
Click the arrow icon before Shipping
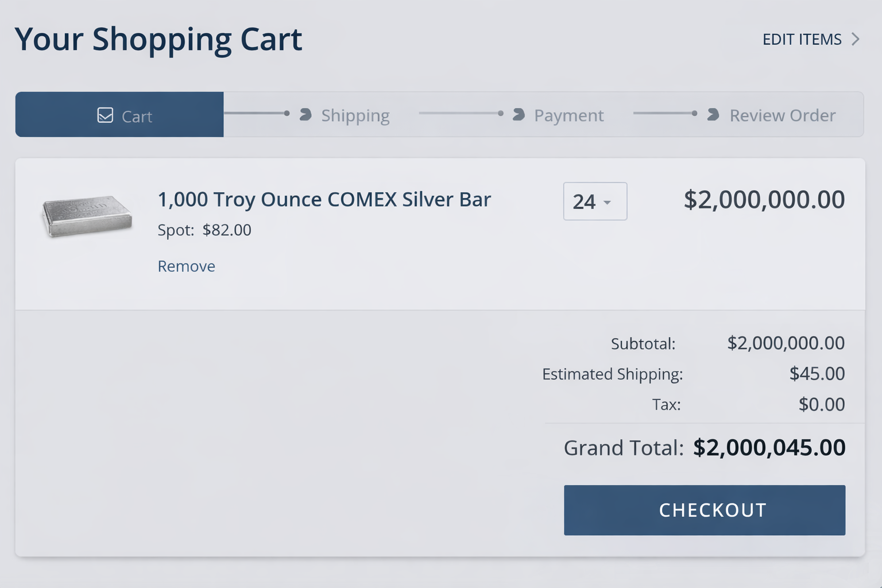pos(305,115)
